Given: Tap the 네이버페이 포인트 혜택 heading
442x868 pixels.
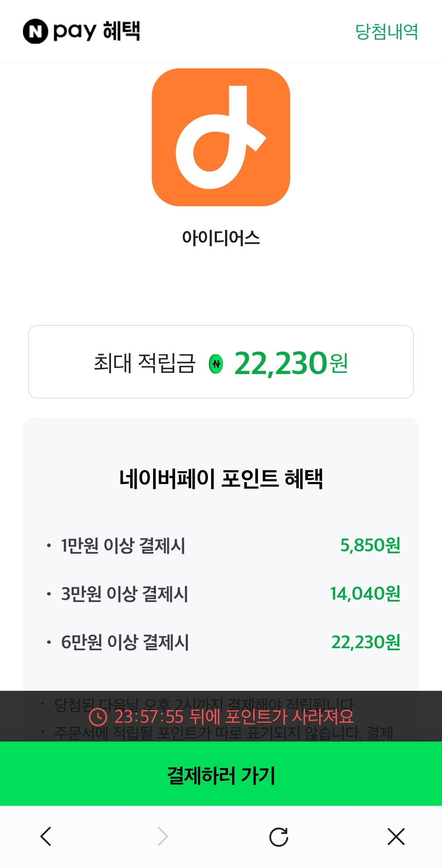Looking at the screenshot, I should pyautogui.click(x=221, y=478).
